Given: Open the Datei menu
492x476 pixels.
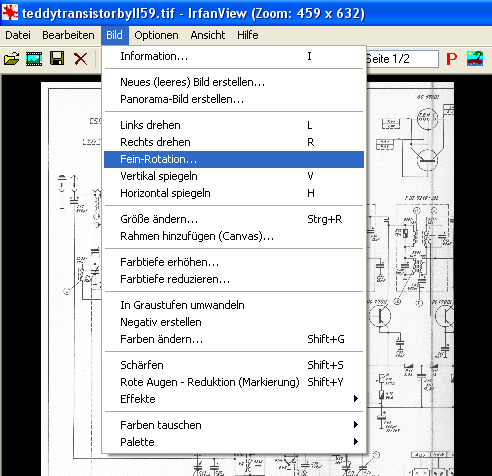Looking at the screenshot, I should 18,35.
